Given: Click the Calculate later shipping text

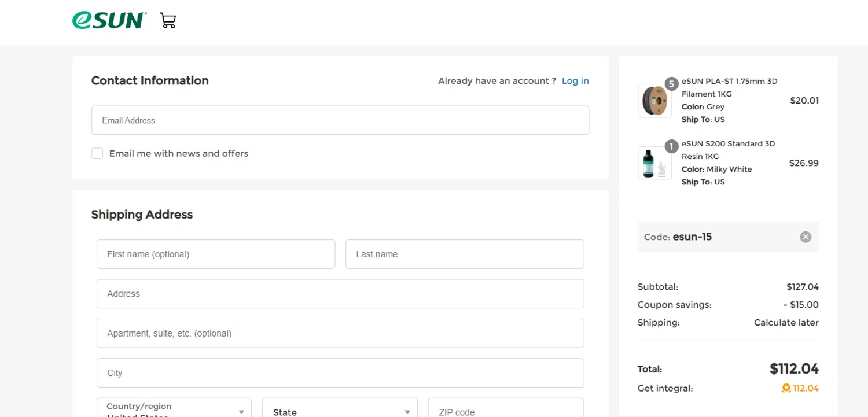Looking at the screenshot, I should [x=786, y=323].
